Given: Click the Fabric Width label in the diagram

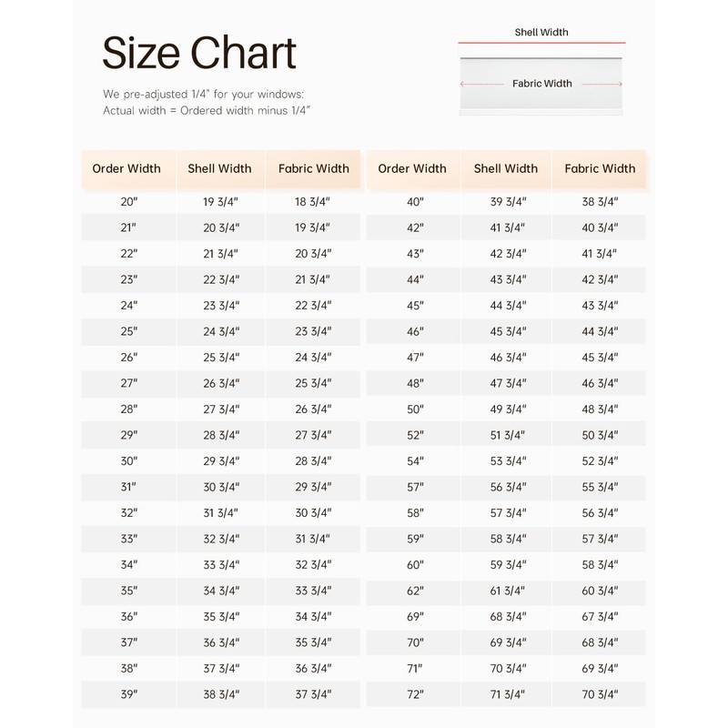Looking at the screenshot, I should 542,84.
